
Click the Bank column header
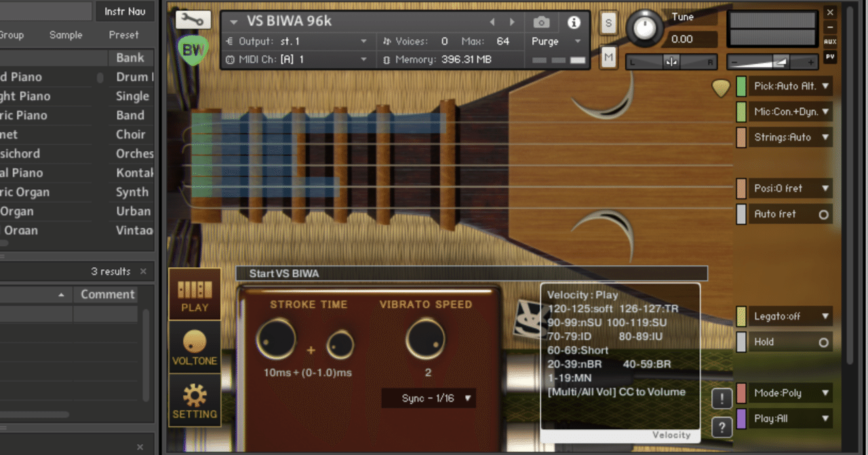132,58
